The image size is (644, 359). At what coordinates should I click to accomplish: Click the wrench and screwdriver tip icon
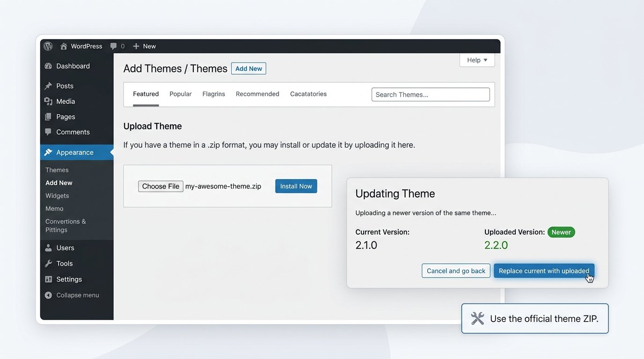pos(477,319)
